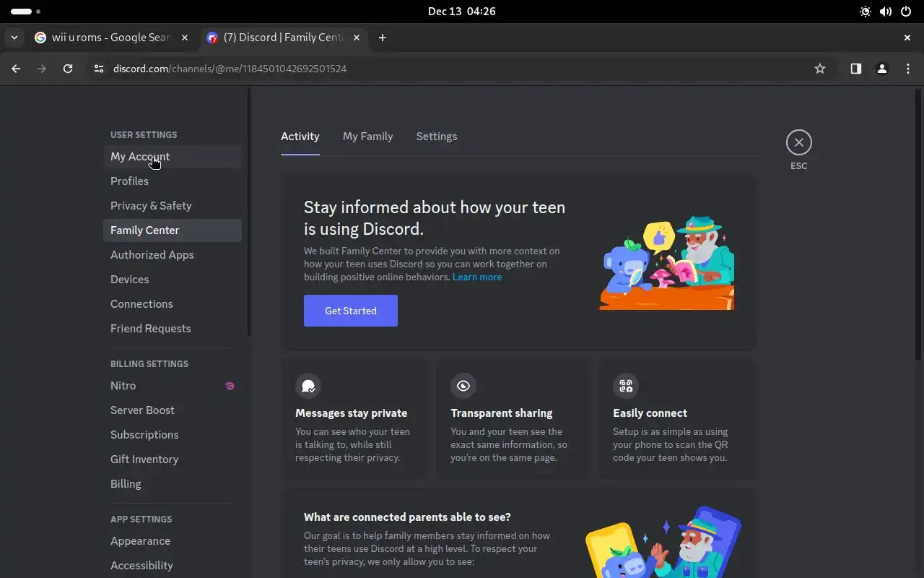Screen dimensions: 924x578
Task: Click the settings sidebar scrollbar
Action: [249, 211]
